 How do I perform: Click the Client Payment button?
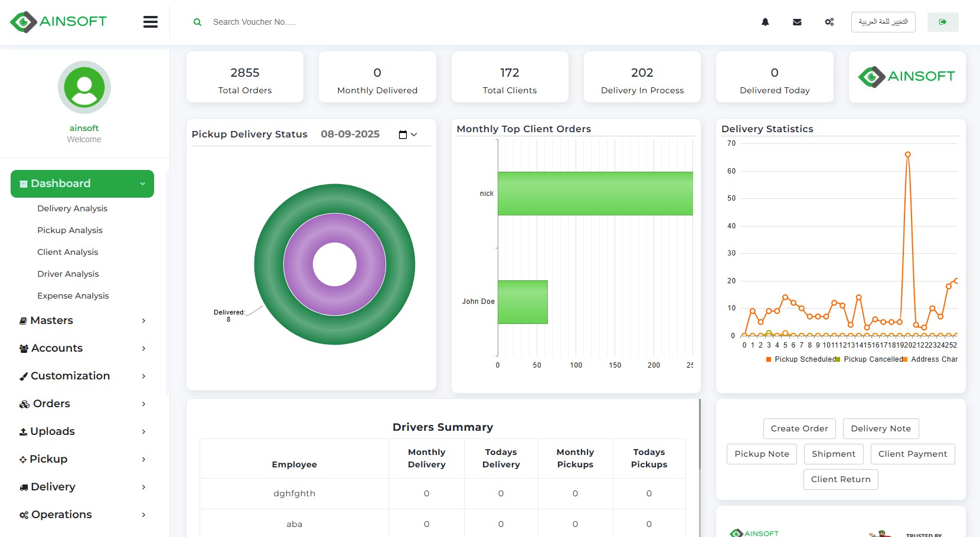912,454
